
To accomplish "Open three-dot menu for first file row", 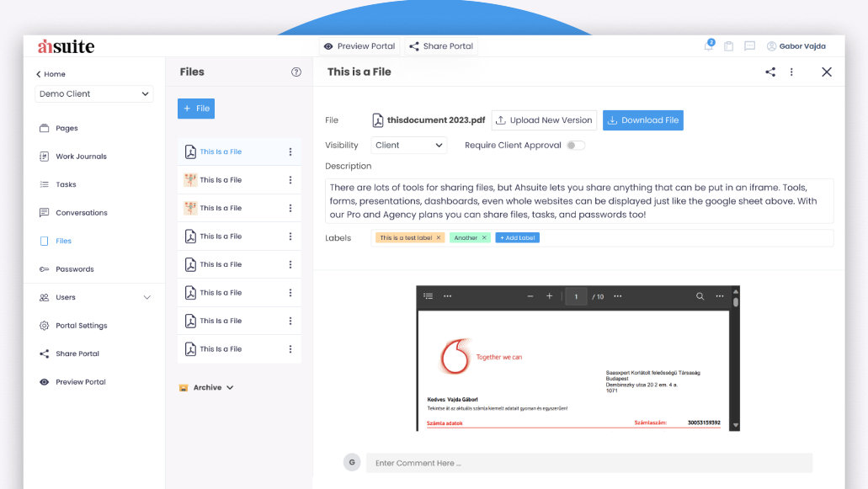I will tap(290, 152).
